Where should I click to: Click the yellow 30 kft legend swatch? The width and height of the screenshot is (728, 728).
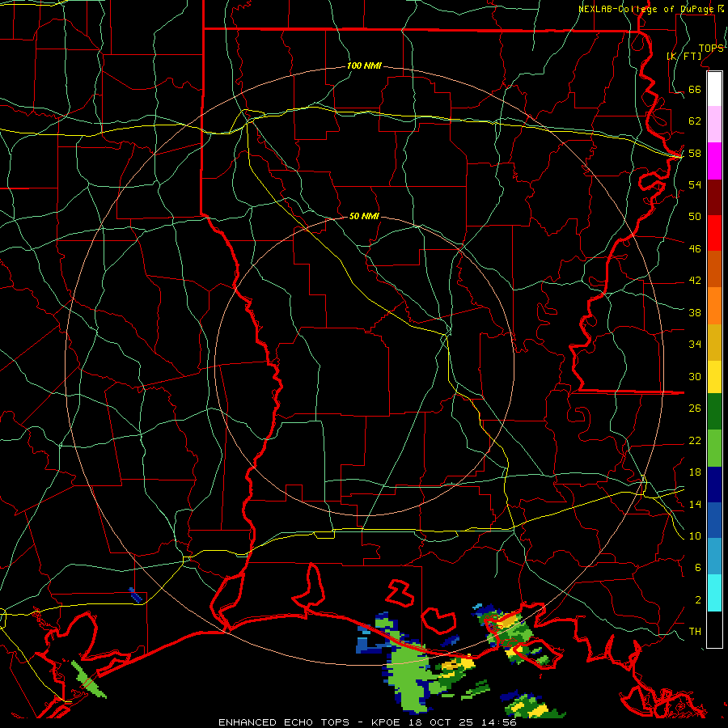pyautogui.click(x=714, y=377)
